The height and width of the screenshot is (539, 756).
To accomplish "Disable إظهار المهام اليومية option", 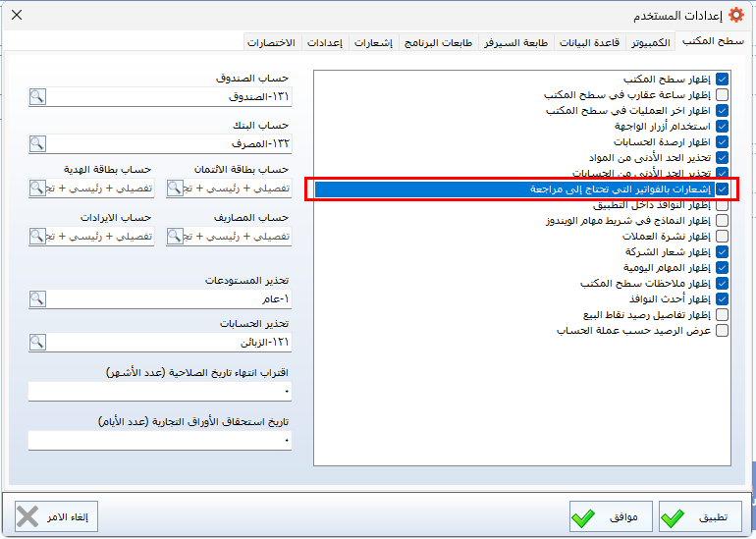I will [x=722, y=267].
